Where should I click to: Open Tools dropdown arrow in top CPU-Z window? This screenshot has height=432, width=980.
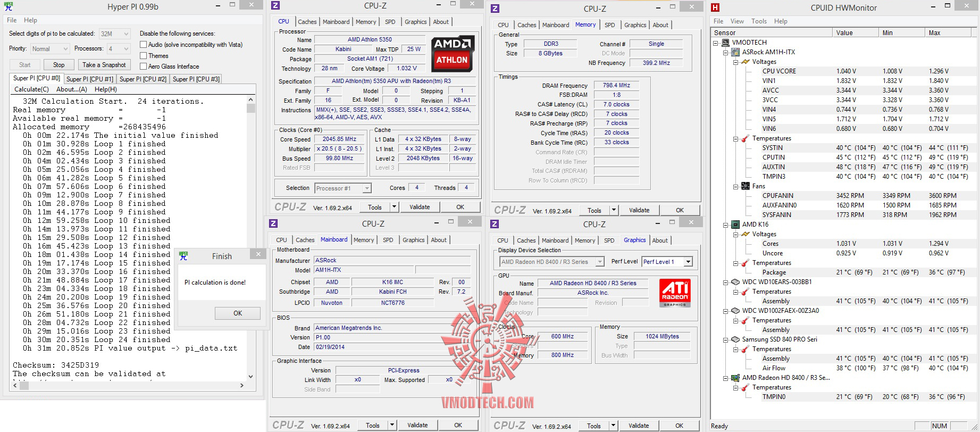click(x=394, y=207)
